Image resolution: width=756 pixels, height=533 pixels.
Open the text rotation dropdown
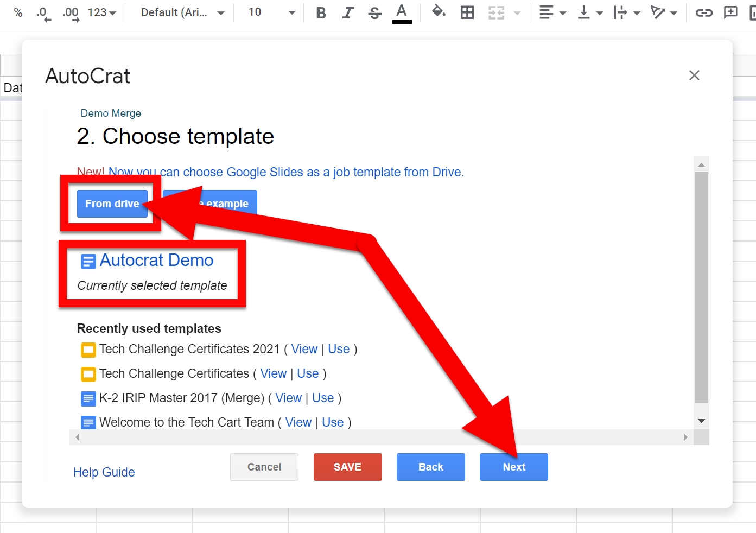664,12
